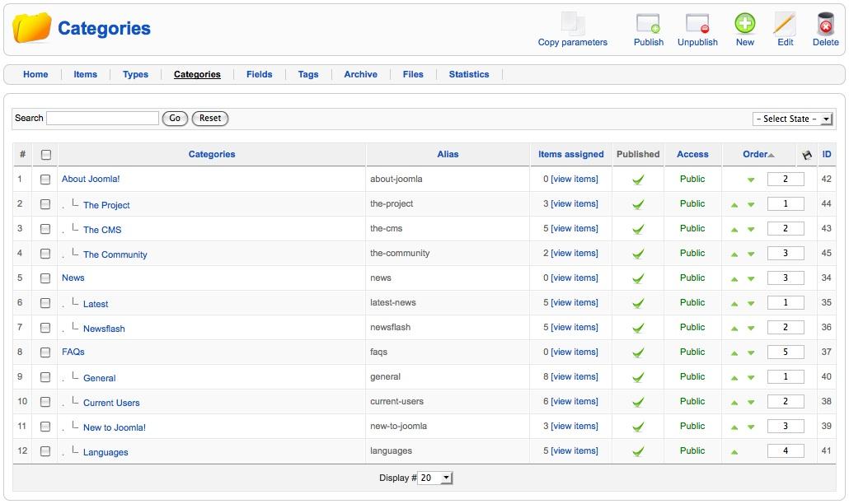
Task: Open the Files tab
Action: coord(413,75)
